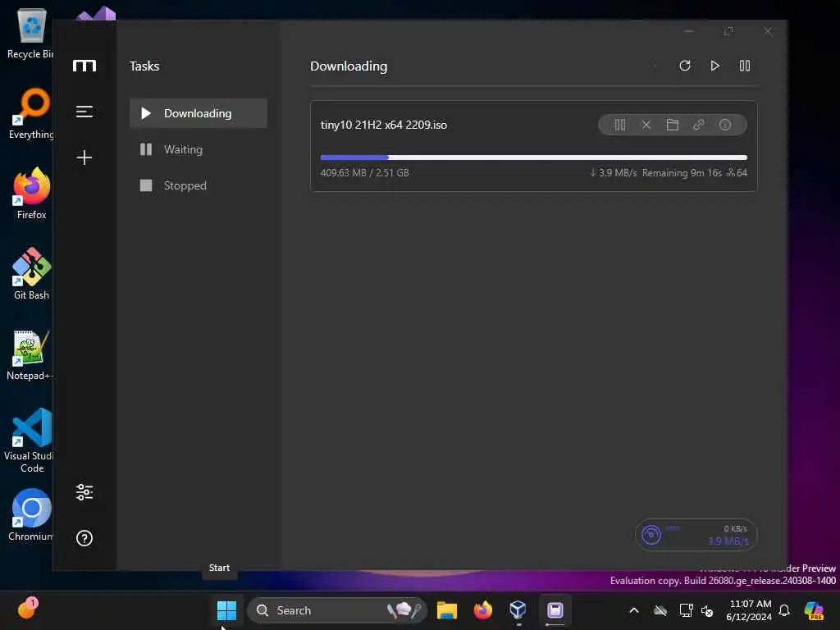The height and width of the screenshot is (630, 840).
Task: Click the OneDrive cloud tray icon
Action: pyautogui.click(x=660, y=610)
